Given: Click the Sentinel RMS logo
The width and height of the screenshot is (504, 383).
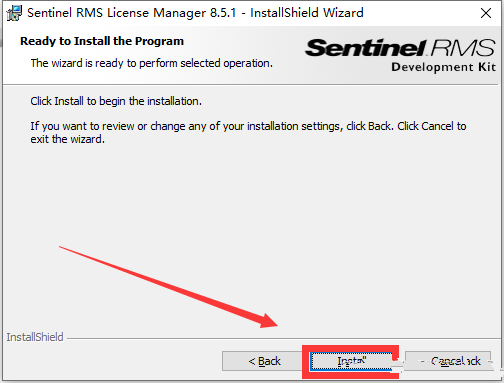Looking at the screenshot, I should (x=400, y=48).
